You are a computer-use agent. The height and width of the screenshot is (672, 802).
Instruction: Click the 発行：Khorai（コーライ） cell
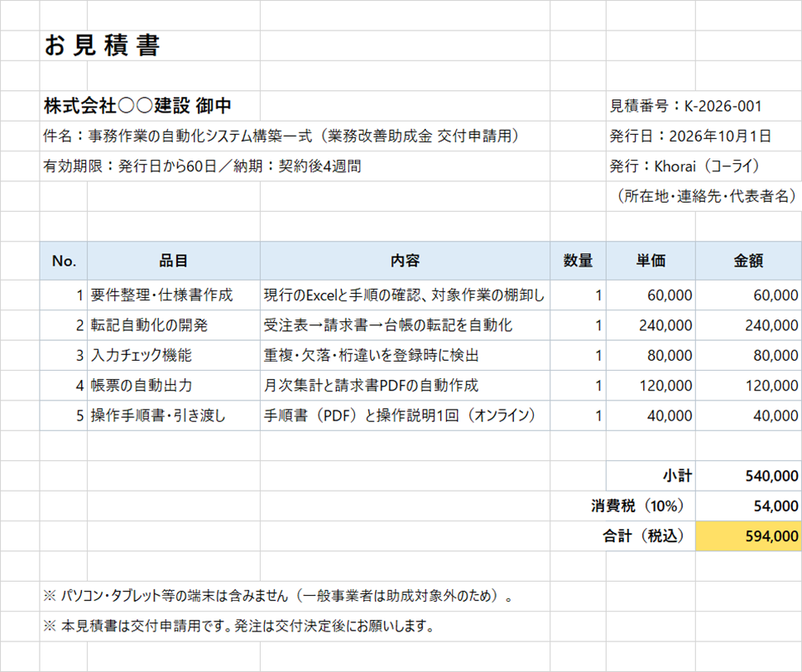[x=685, y=166]
